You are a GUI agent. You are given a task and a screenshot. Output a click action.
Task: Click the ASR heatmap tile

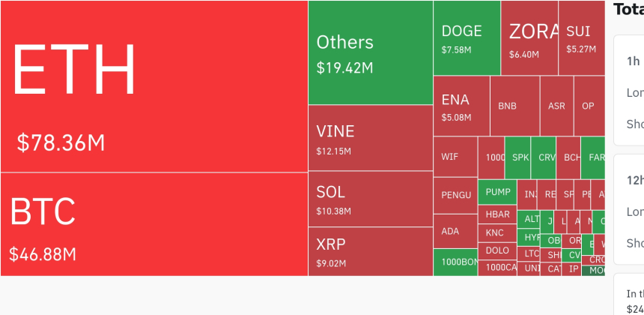tap(556, 106)
